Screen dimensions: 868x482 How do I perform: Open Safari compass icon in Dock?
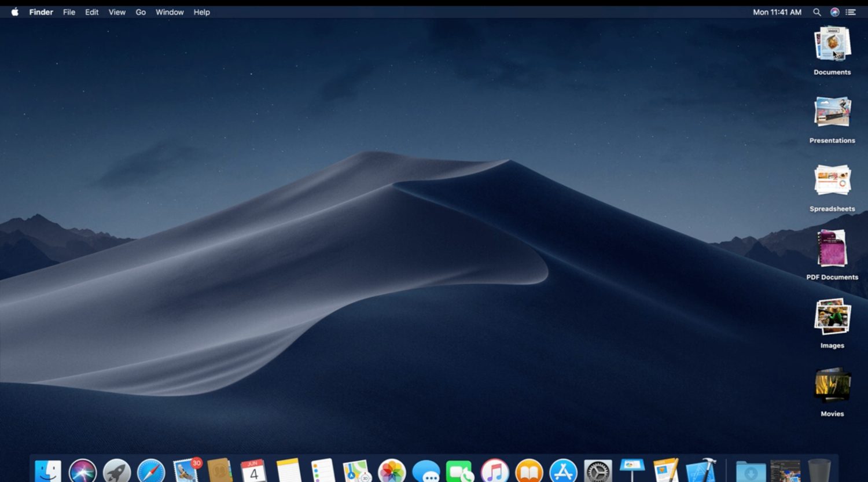[x=151, y=470]
